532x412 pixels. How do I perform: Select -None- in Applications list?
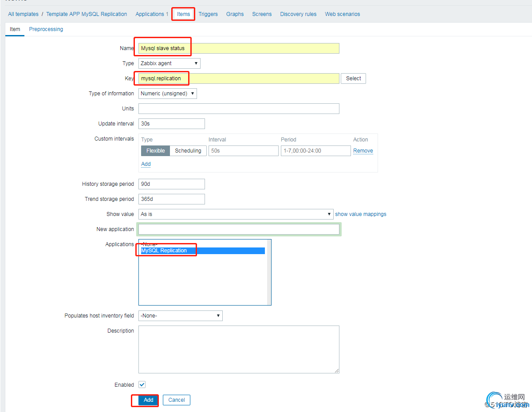[203, 244]
